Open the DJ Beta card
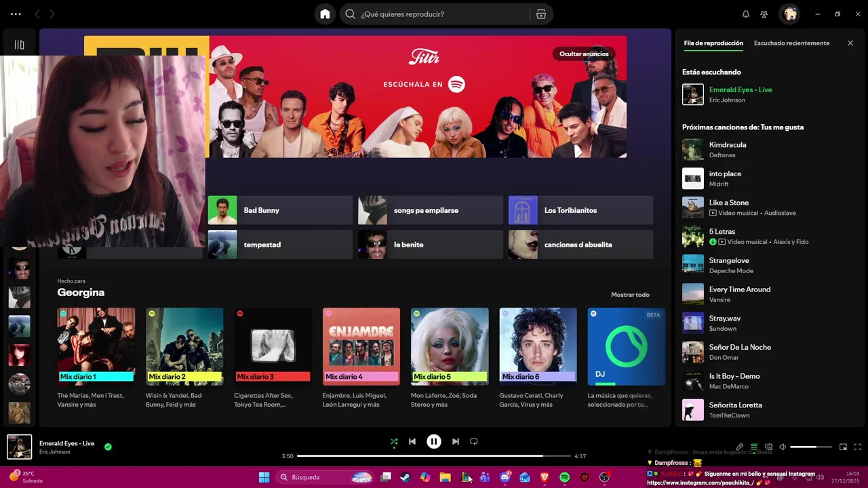Screen dimensions: 868x488 (627, 358)
